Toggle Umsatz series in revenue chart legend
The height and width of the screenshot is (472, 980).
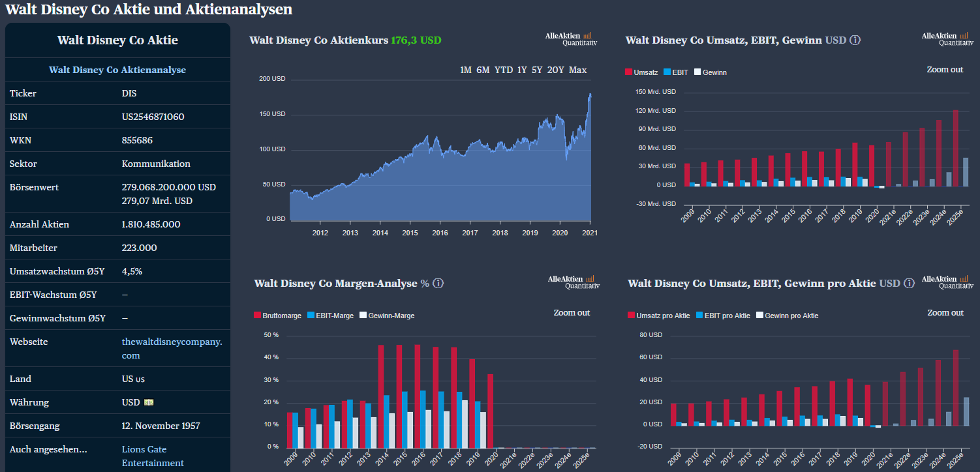(641, 72)
